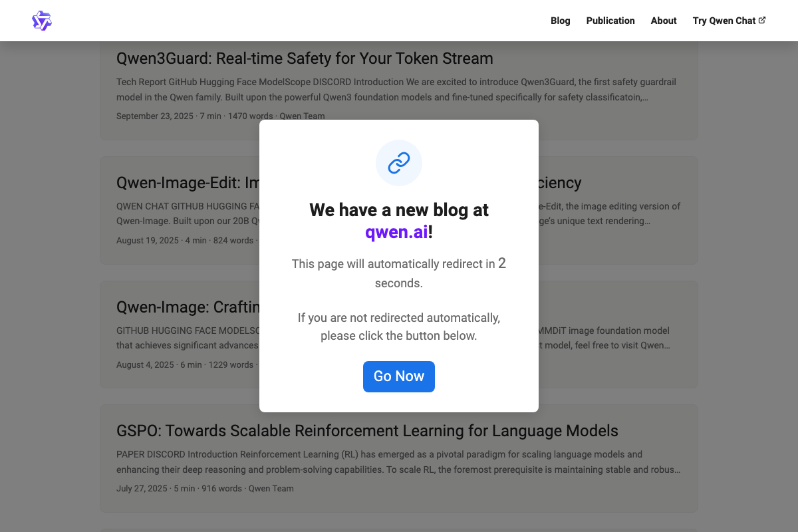Open the Qwen-Image: Crafting post title
The width and height of the screenshot is (798, 532).
(188, 307)
